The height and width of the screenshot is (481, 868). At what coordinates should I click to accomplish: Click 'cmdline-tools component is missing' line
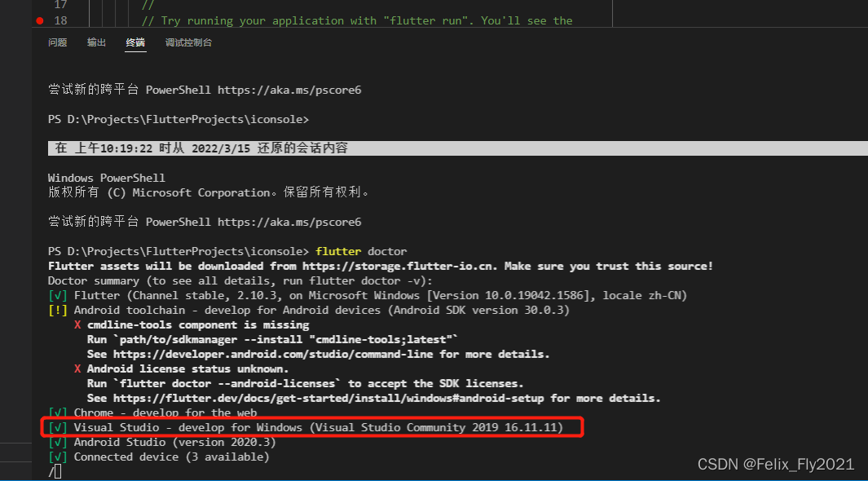[x=192, y=325]
